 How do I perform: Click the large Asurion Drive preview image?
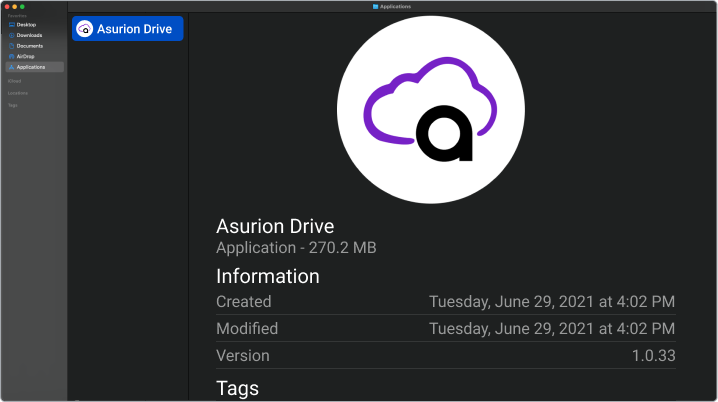coord(431,110)
